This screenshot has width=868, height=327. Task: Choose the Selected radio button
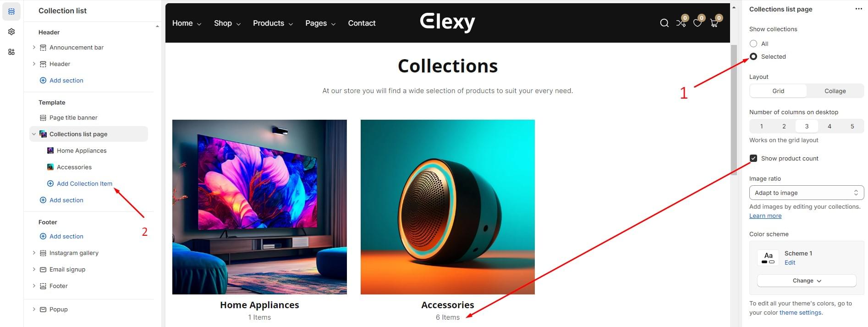[753, 56]
